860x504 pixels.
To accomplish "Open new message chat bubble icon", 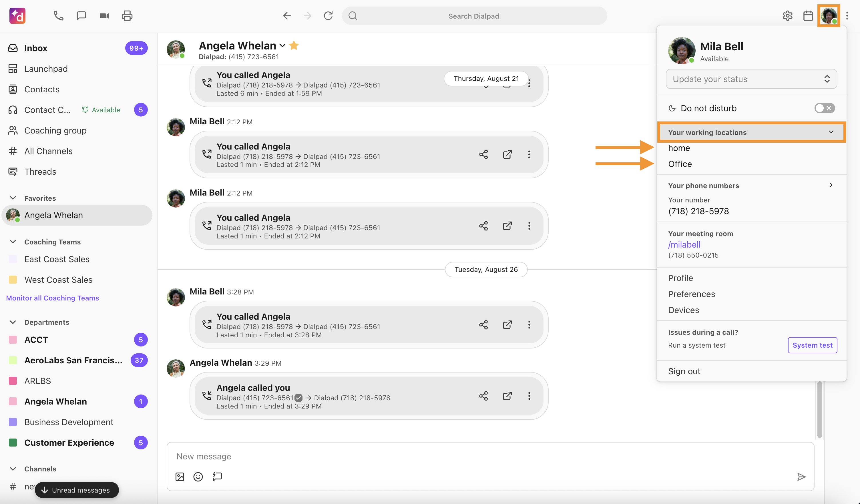I will [x=81, y=16].
